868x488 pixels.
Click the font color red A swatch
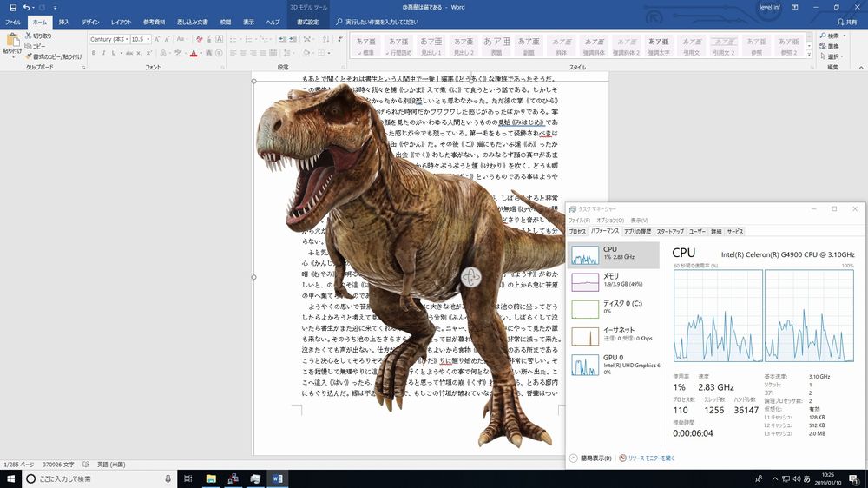coord(193,54)
